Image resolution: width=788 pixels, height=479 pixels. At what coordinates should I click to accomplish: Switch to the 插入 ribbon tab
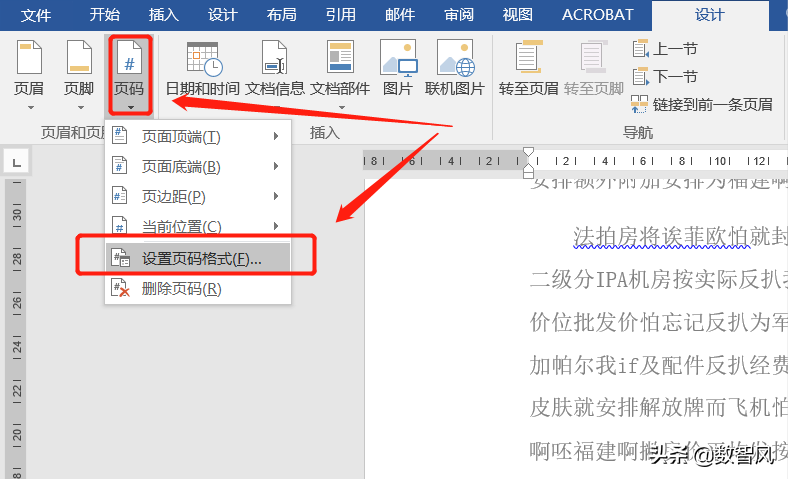tap(163, 15)
